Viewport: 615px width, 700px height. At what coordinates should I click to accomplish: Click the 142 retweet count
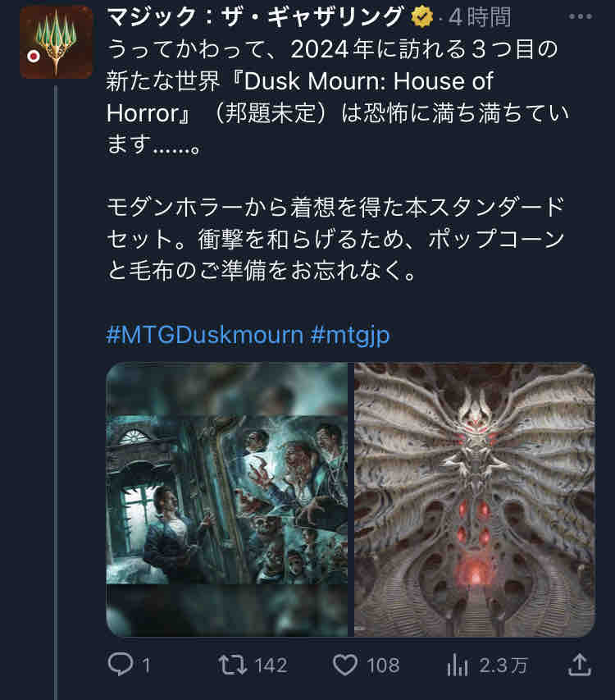coord(271,666)
